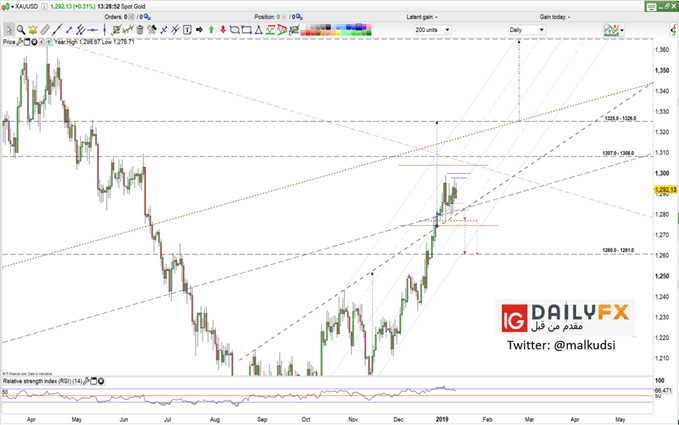Select the arrow pointer tool
This screenshot has width=679, height=425.
(x=9, y=30)
